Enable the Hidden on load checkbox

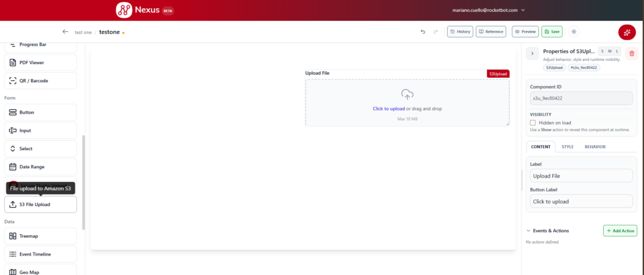(x=533, y=122)
